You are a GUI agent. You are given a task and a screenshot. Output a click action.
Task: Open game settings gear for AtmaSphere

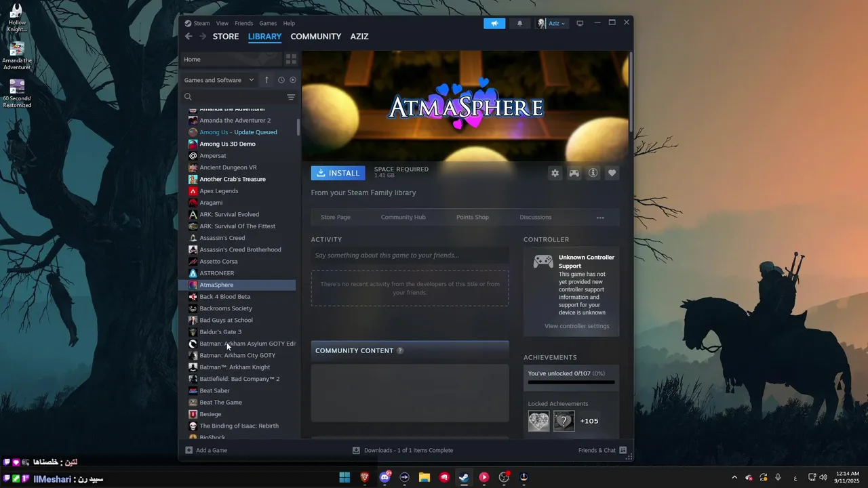555,173
